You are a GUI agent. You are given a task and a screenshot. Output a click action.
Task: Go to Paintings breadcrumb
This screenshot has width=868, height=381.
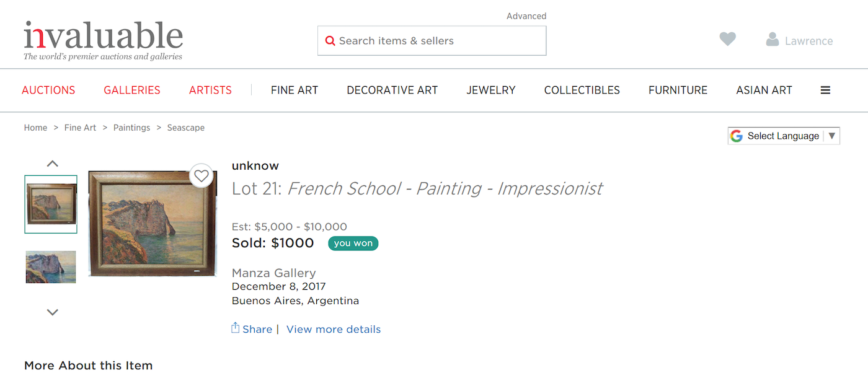[x=131, y=128]
